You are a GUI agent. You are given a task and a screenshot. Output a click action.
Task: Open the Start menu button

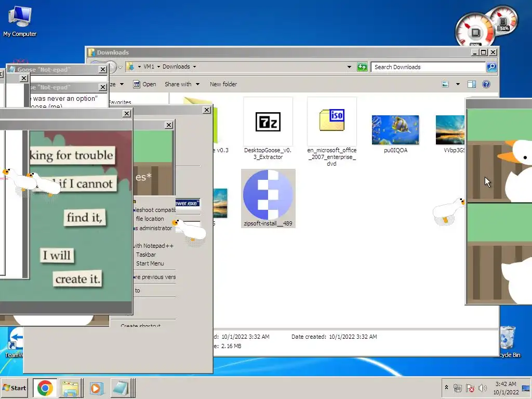[x=14, y=388]
